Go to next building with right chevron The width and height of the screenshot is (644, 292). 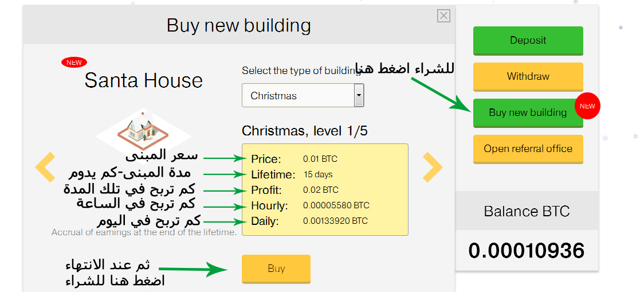[433, 167]
